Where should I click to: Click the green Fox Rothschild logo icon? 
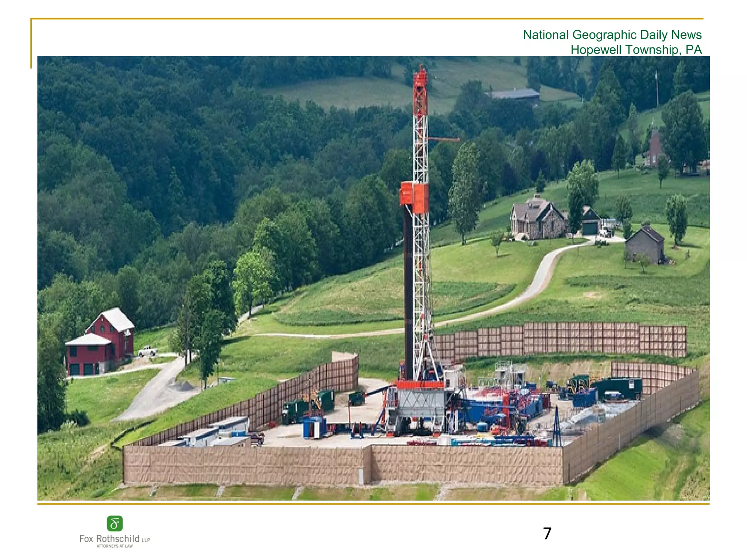115,524
